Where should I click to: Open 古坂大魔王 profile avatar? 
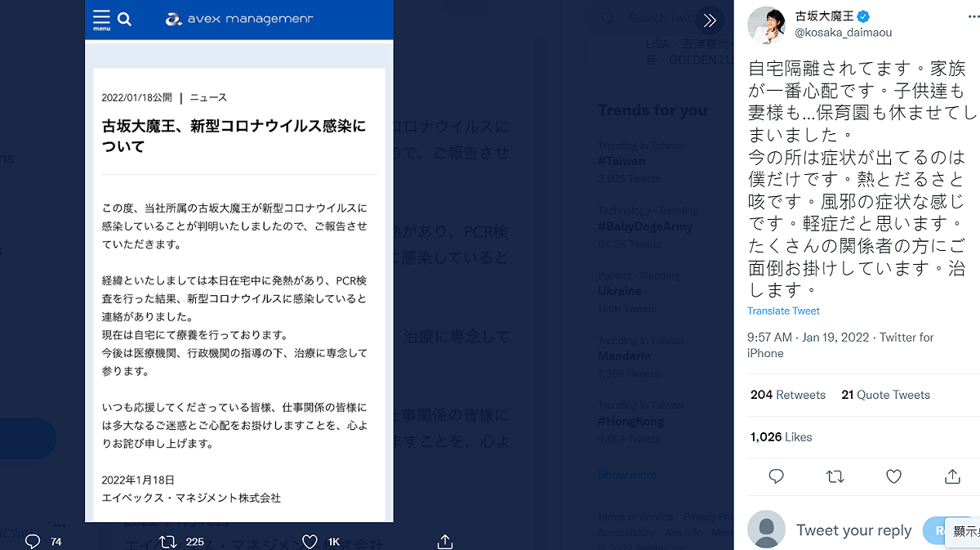pyautogui.click(x=766, y=25)
